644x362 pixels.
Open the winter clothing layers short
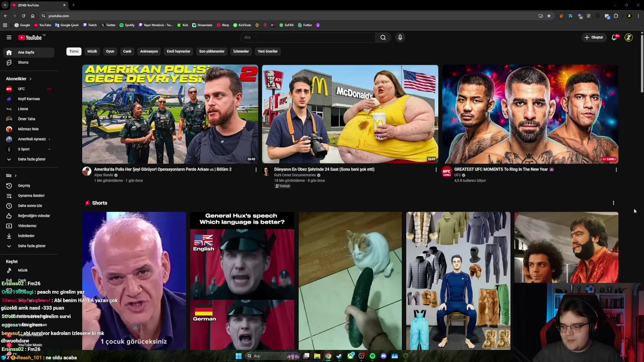458,281
